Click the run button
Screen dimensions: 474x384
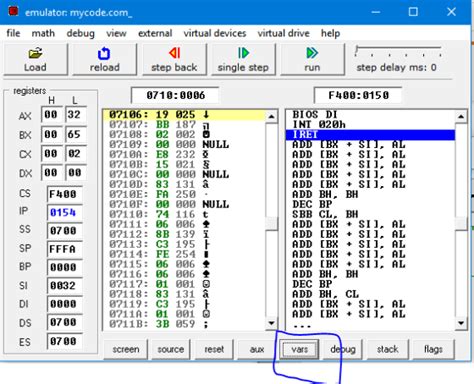312,60
